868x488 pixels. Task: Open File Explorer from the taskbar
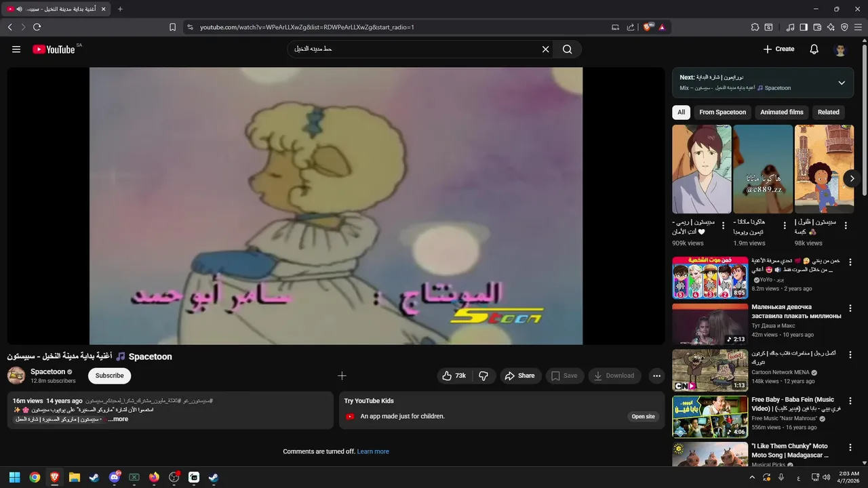[x=75, y=477]
